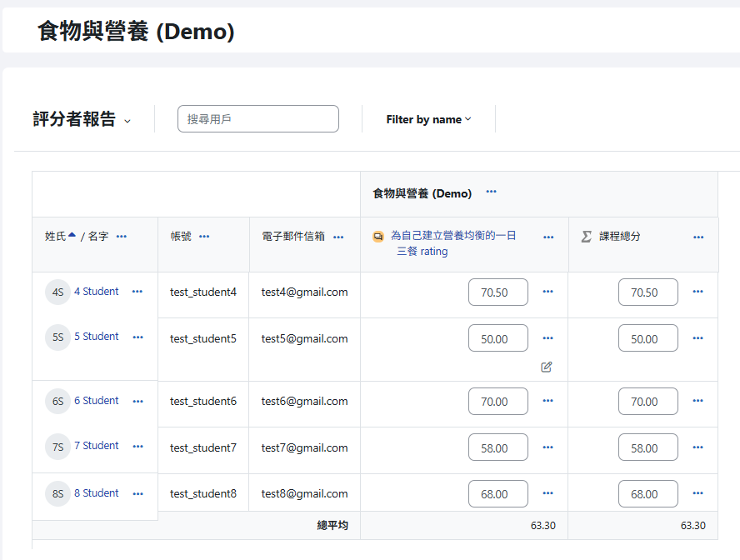Open three-dot menu beside 電子郵件信箱 header
Image resolution: width=740 pixels, height=560 pixels.
(338, 237)
